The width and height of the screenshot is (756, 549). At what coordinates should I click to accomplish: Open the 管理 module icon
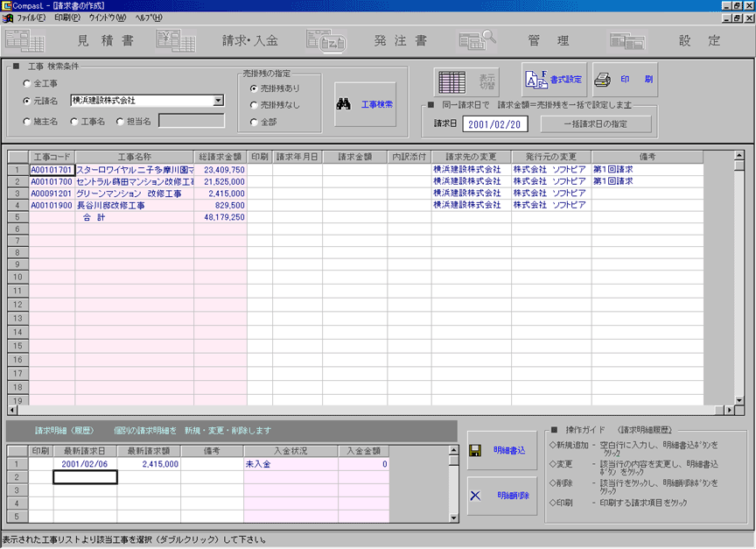point(478,40)
